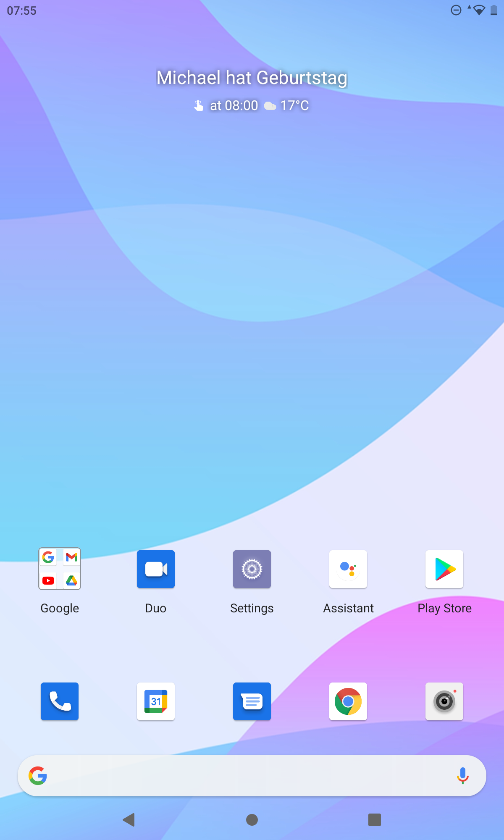The width and height of the screenshot is (504, 840).
Task: Tap the Wi-Fi status icon
Action: point(478,10)
